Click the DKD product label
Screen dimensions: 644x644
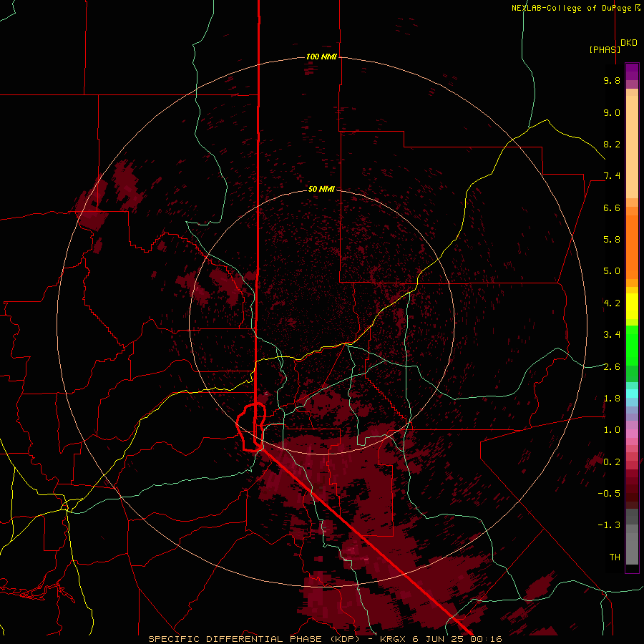(x=629, y=43)
